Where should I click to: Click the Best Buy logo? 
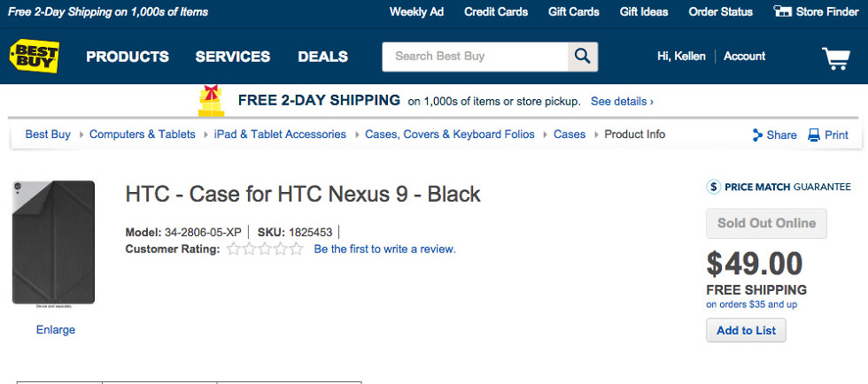tap(34, 56)
